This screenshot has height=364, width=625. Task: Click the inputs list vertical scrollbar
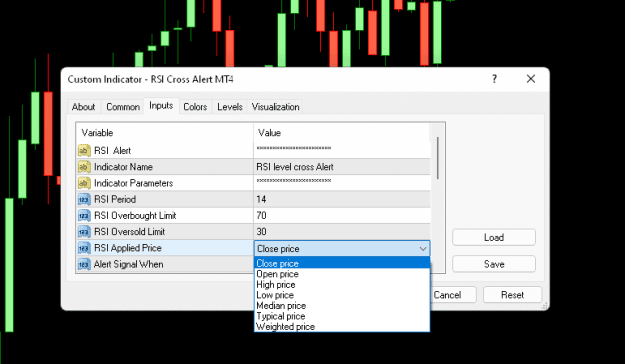click(438, 158)
